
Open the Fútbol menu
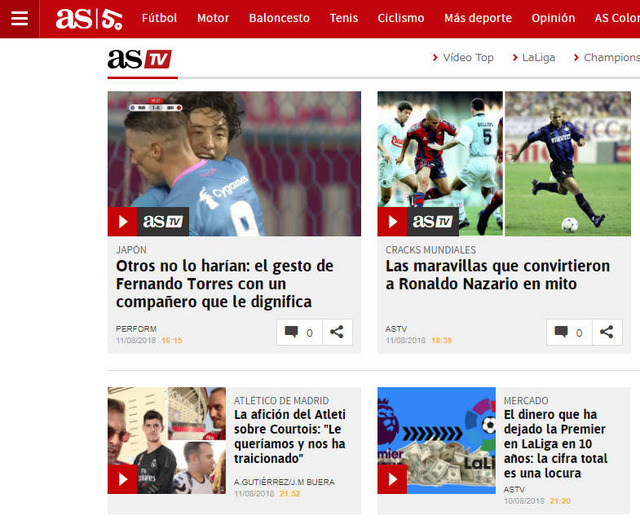click(159, 18)
